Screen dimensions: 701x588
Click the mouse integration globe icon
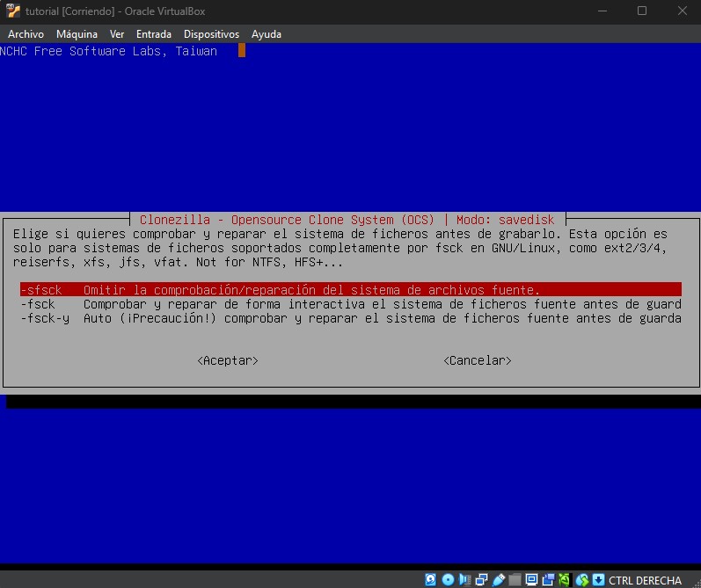click(582, 579)
